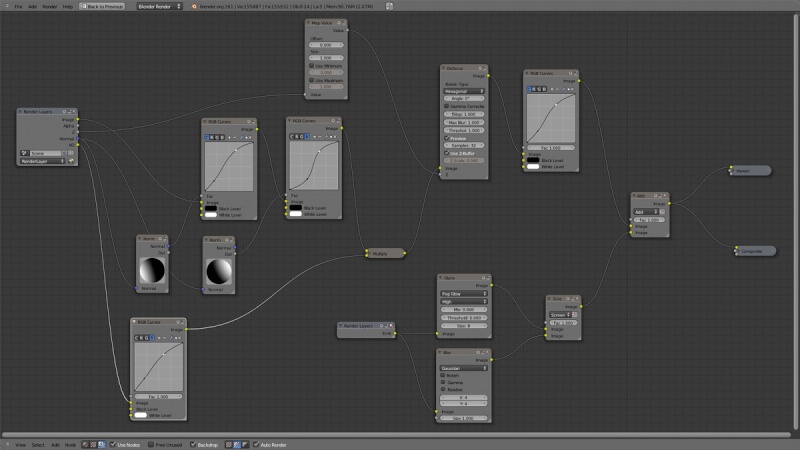
Task: Select the texture nodes tree type icon
Action: (93, 445)
